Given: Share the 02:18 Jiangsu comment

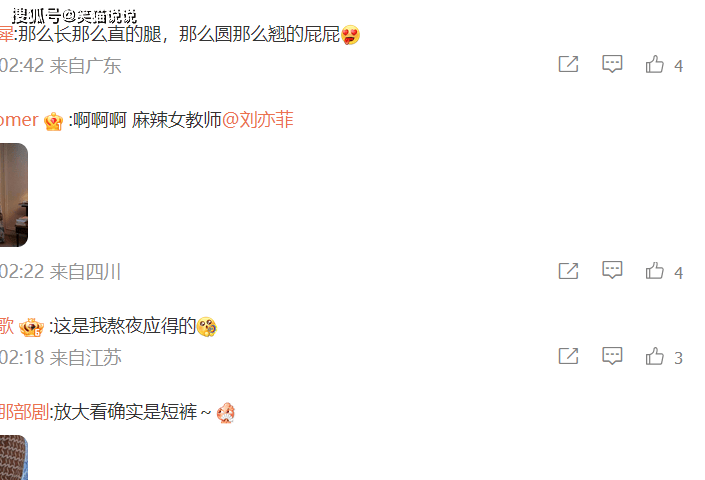Looking at the screenshot, I should click(x=568, y=356).
